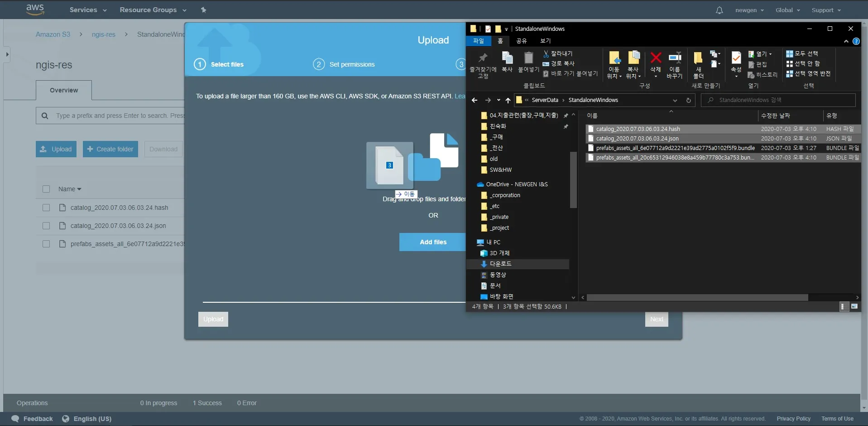Collapse the Explorer ribbon with chevron
This screenshot has height=426, width=868.
point(846,41)
